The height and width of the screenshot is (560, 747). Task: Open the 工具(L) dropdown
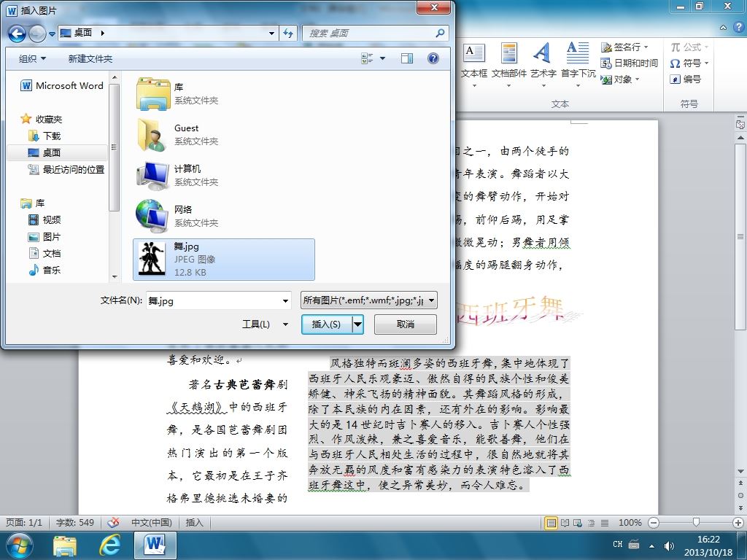266,324
